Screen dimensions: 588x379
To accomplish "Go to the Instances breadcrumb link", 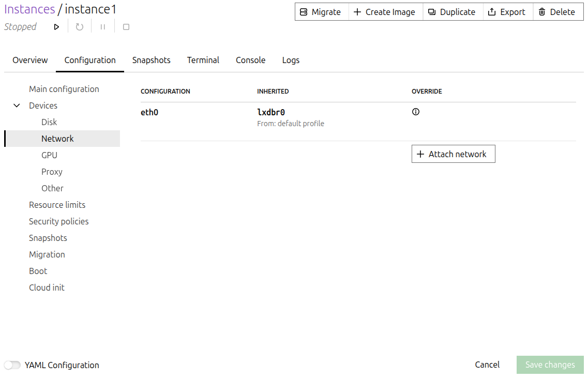I will pos(29,9).
